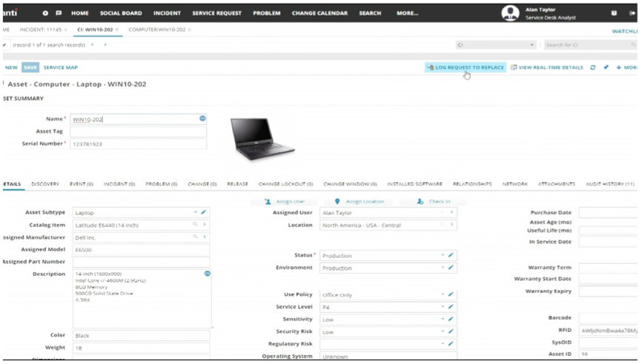This screenshot has width=642, height=364.
Task: Click VIEW REAL-TIME DETAILS button
Action: tap(547, 67)
